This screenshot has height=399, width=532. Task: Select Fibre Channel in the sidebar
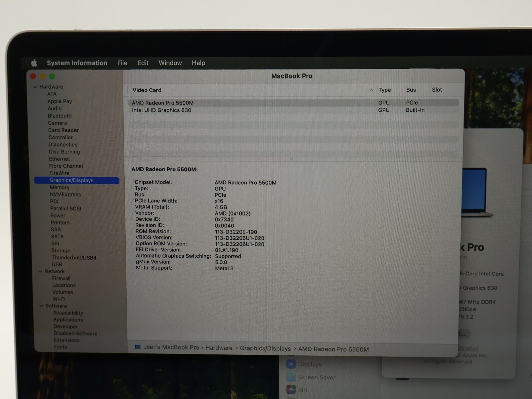tap(66, 166)
